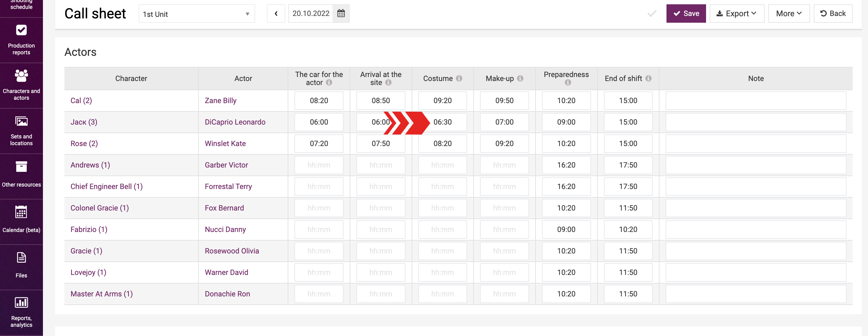
Task: Edit car time 07:20 for Winslet Kate
Action: [319, 144]
